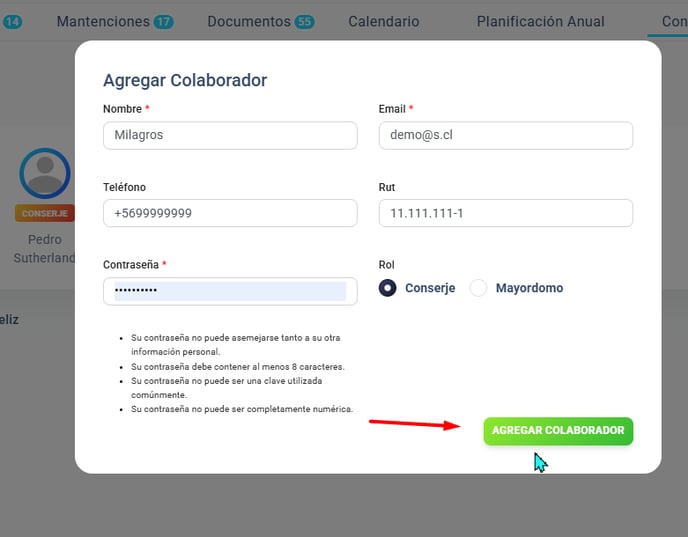The width and height of the screenshot is (688, 537).
Task: Click the Agregar Colaborador green button
Action: (x=558, y=431)
